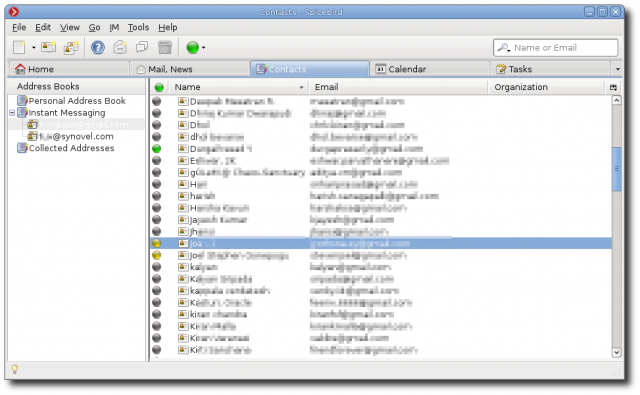The height and width of the screenshot is (395, 640).
Task: Click the scrollbar up arrow
Action: pos(616,100)
